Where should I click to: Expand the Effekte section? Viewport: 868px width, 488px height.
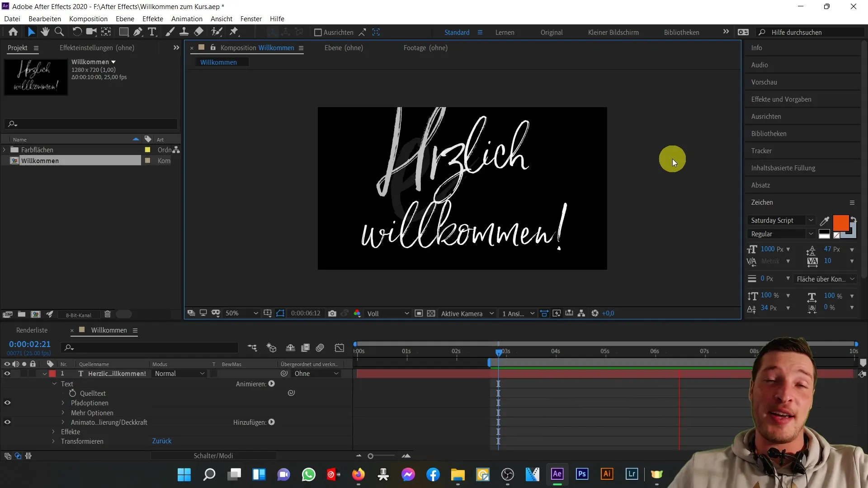(x=54, y=432)
